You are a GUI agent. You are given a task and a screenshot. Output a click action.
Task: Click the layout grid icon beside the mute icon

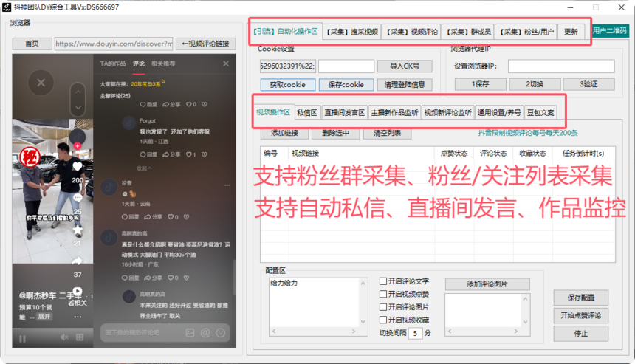(80, 337)
